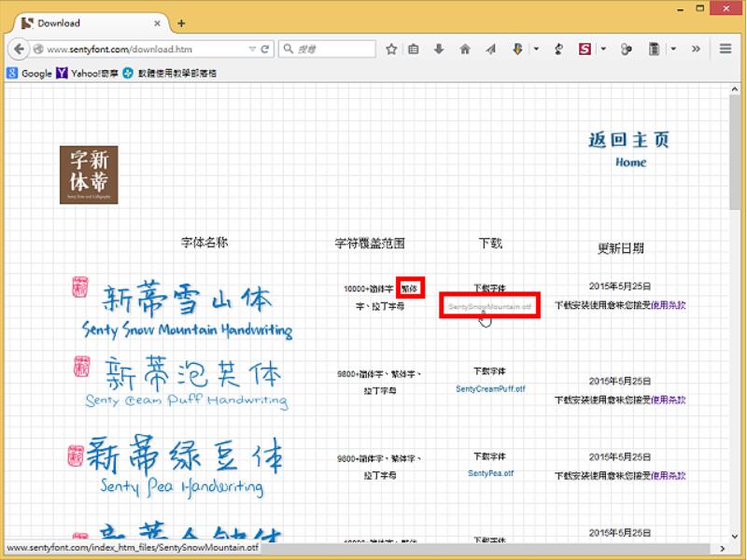Download SentySnowMountain.otf font file
Screen dimensions: 747x560
[x=489, y=307]
